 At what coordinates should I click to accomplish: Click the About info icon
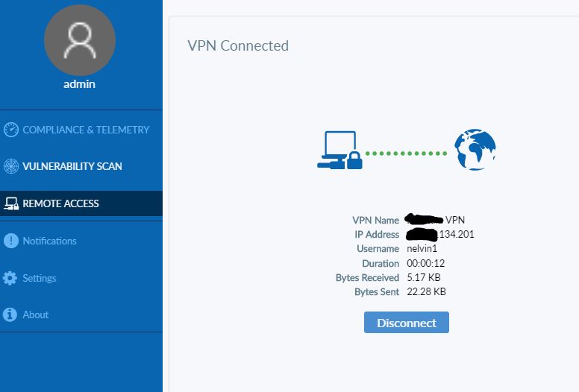[x=10, y=314]
